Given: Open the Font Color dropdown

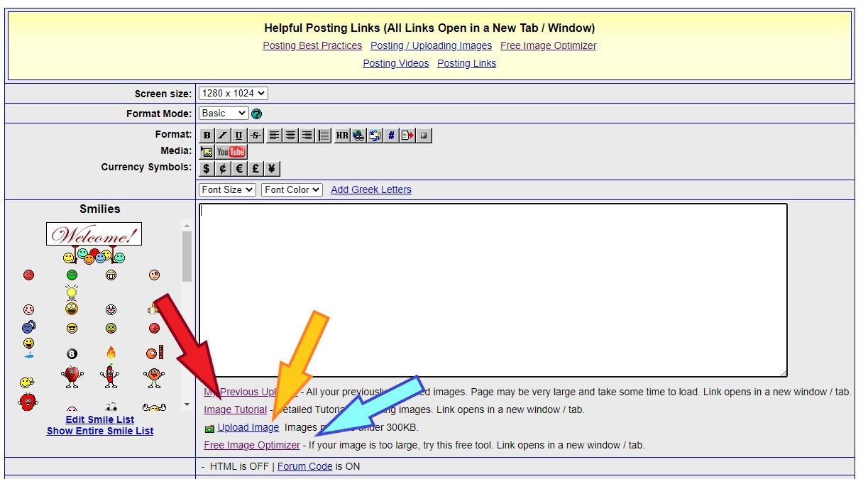Looking at the screenshot, I should click(292, 189).
